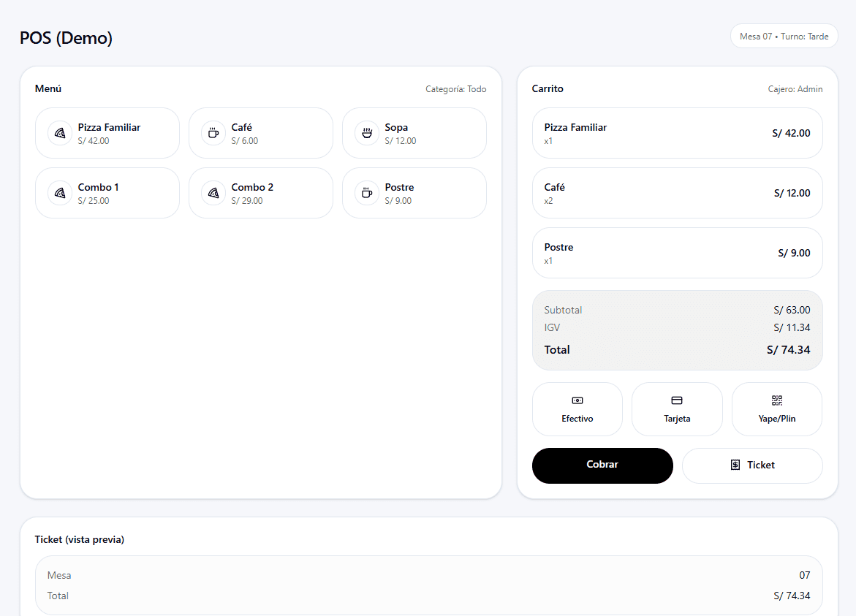Select the Pizza Familiar cart item

click(x=677, y=133)
